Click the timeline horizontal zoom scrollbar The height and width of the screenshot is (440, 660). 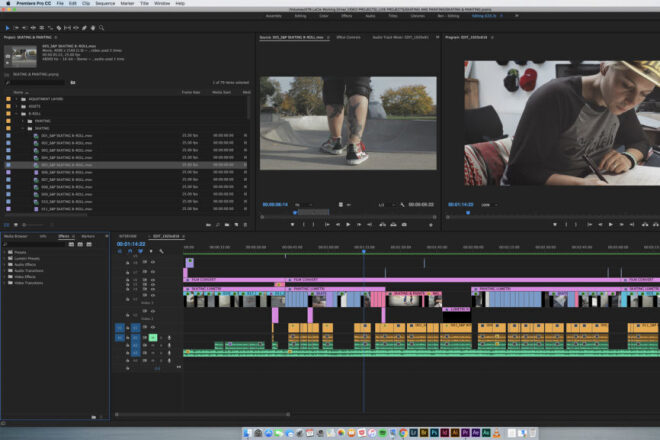(x=202, y=414)
